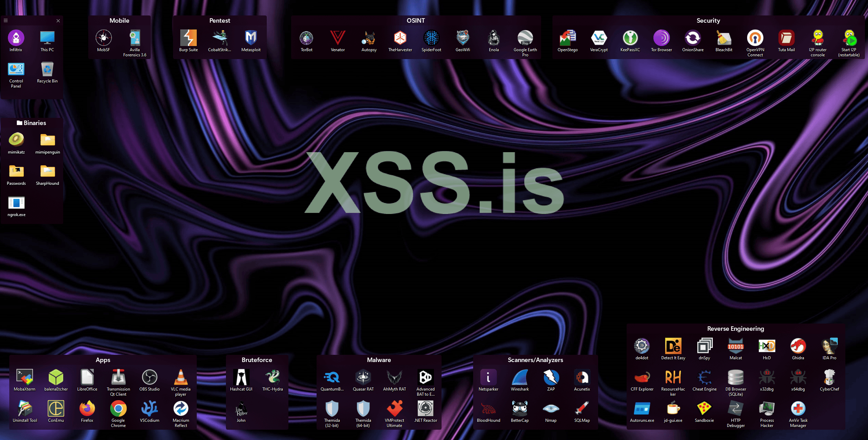Launch the MobSF mobile tool
The width and height of the screenshot is (868, 440).
click(103, 38)
